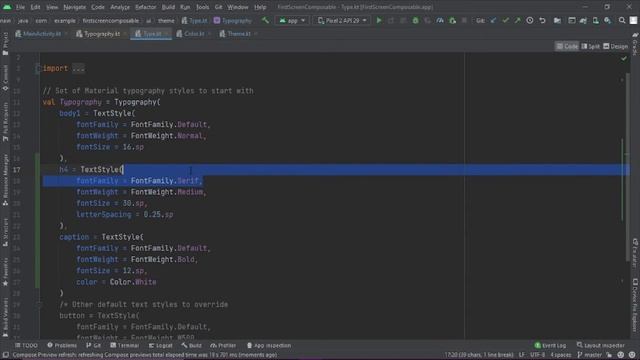Viewport: 640px width, 360px height.
Task: Close the MainActivity.kt tab
Action: [66, 34]
